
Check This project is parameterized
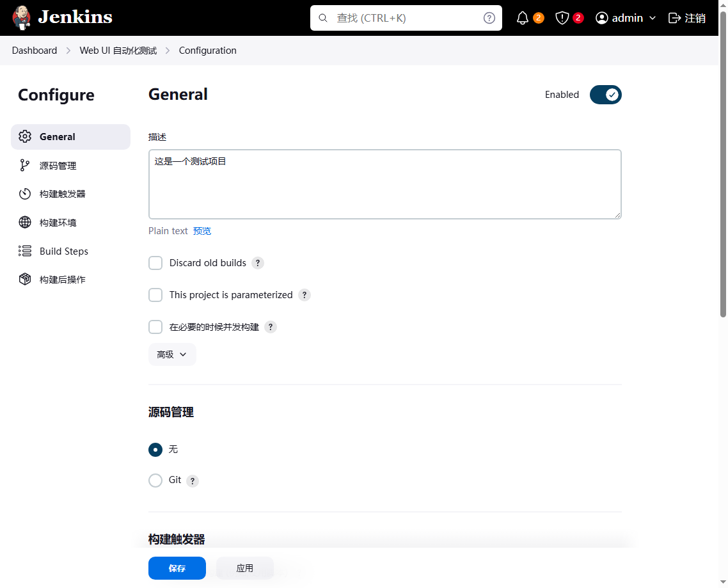point(155,295)
